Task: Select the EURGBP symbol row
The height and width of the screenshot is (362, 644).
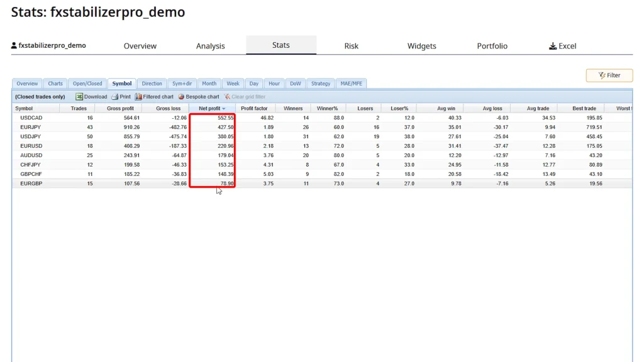Action: (x=31, y=184)
